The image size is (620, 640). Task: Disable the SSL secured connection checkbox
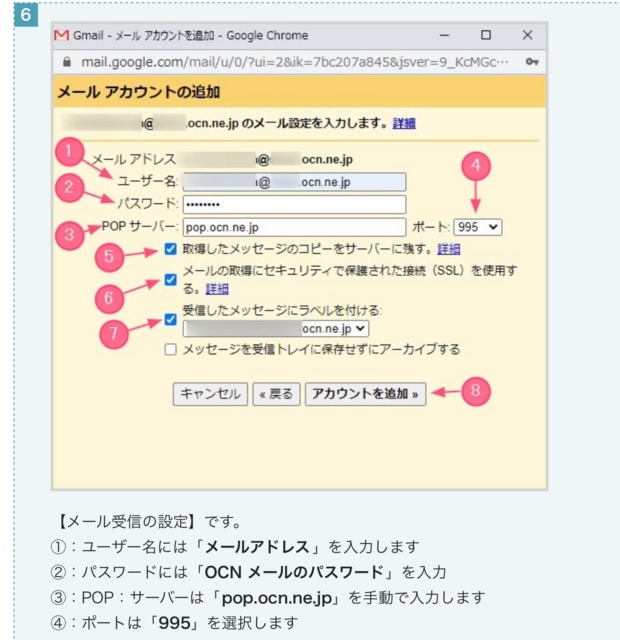[x=170, y=279]
